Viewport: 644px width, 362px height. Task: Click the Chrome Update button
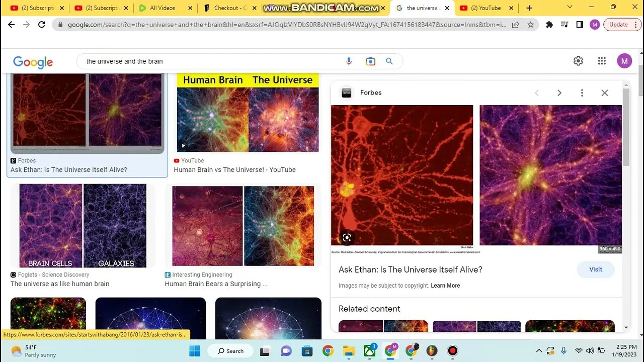click(618, 24)
